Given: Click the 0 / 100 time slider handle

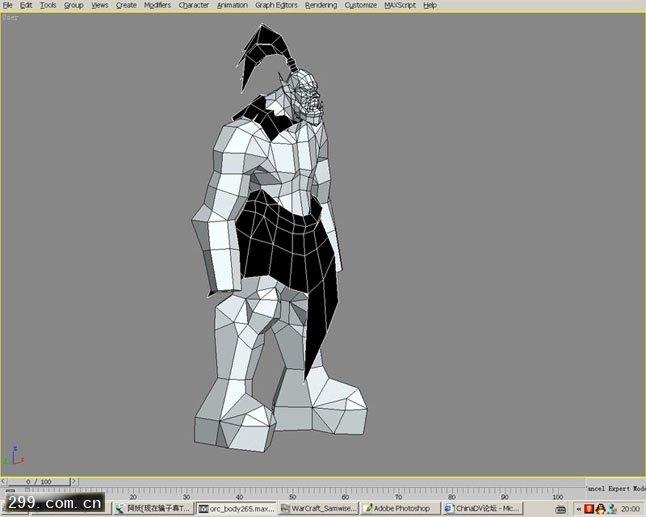Looking at the screenshot, I should pos(39,481).
